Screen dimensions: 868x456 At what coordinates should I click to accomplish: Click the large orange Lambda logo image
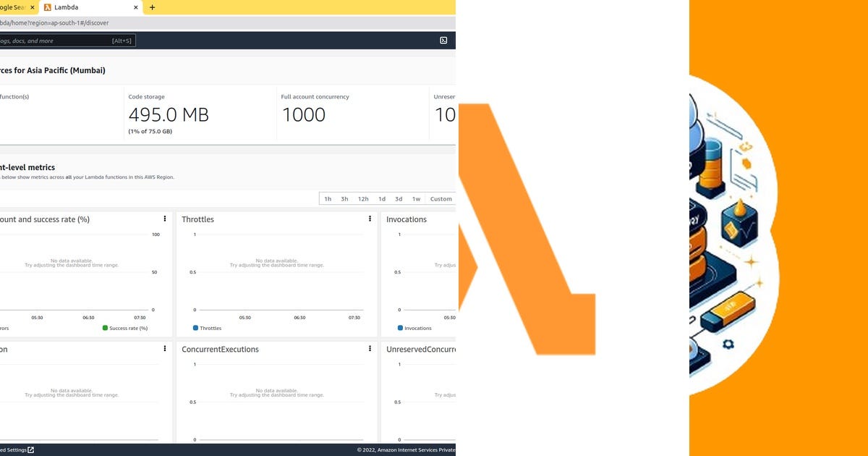[x=527, y=229]
